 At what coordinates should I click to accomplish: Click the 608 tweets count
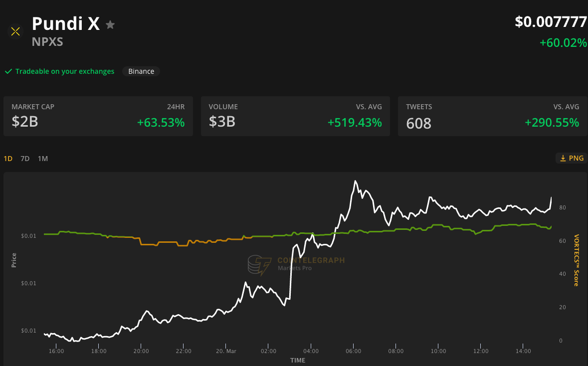coord(418,123)
